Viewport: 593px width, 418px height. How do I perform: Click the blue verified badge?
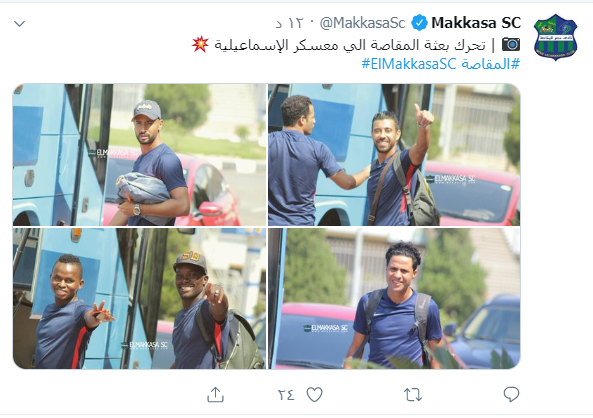click(x=419, y=23)
